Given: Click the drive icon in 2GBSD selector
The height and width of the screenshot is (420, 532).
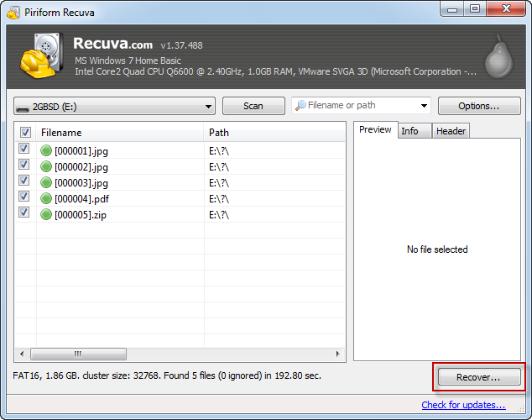Looking at the screenshot, I should click(x=23, y=108).
